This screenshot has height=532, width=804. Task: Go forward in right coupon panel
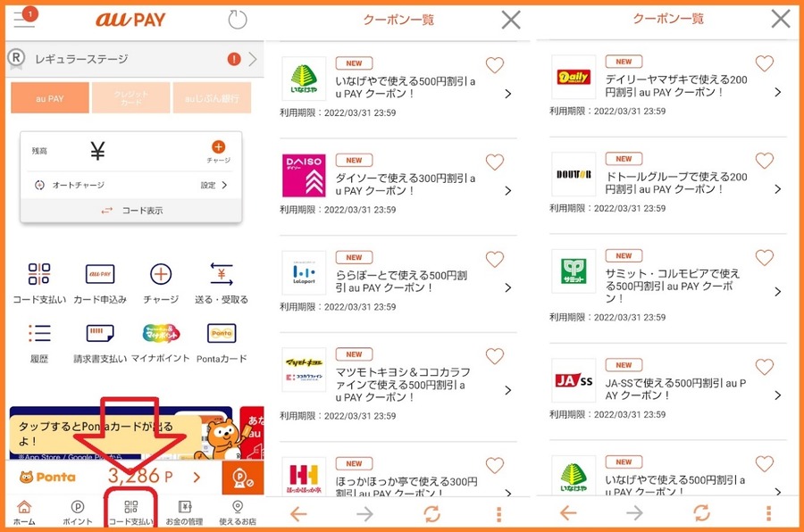(x=635, y=512)
